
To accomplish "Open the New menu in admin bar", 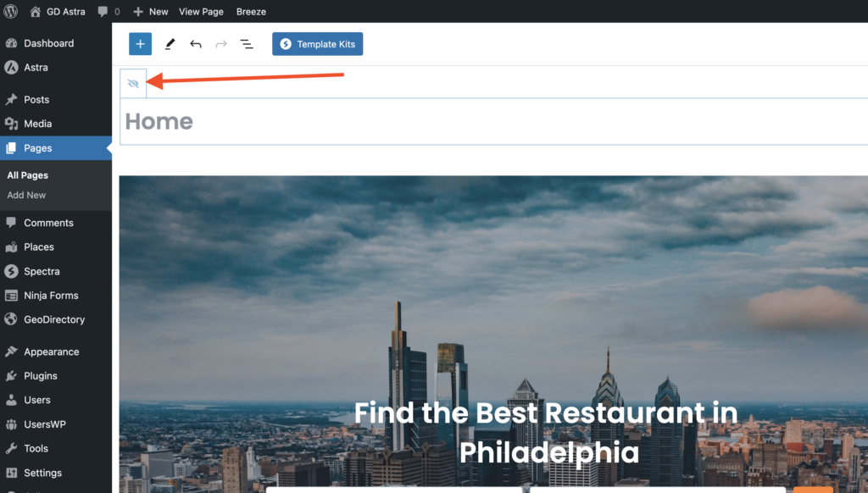I will pos(150,11).
